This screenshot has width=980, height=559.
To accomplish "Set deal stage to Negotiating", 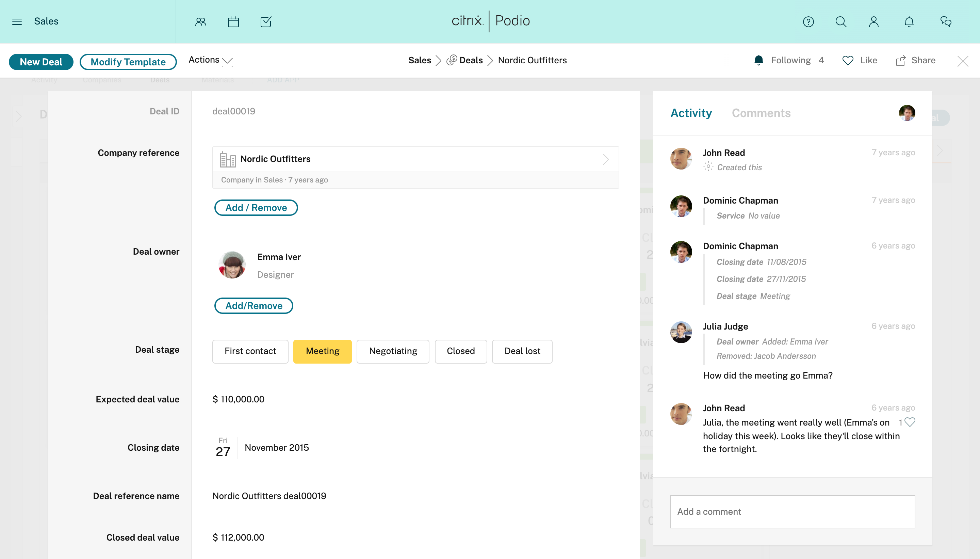I will coord(393,351).
